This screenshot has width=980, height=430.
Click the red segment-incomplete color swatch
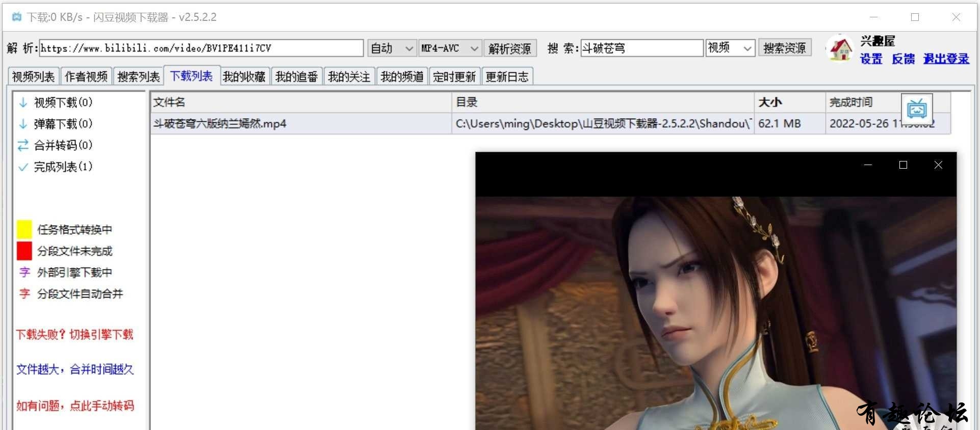pyautogui.click(x=24, y=251)
